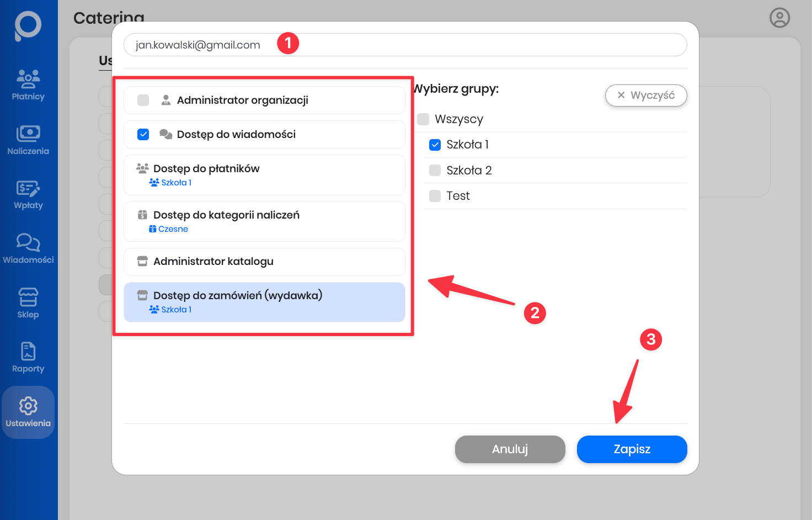
Task: Click Wyczyść to clear groups
Action: [x=645, y=95]
